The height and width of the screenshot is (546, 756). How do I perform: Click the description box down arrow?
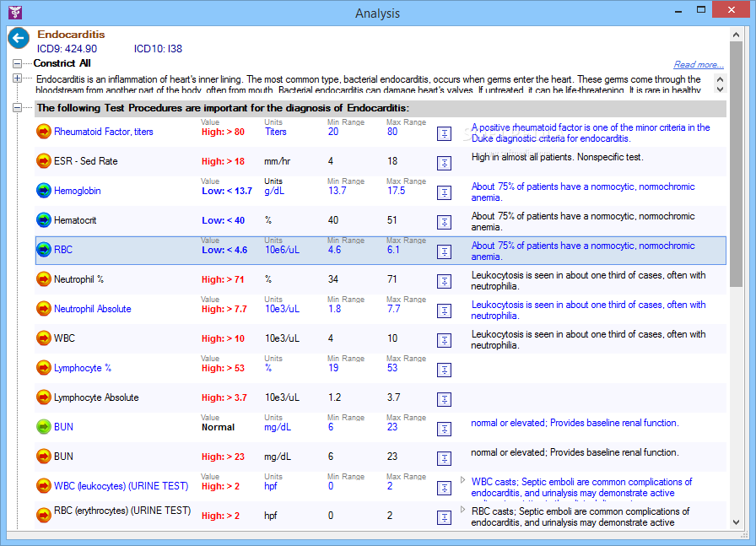(x=720, y=89)
